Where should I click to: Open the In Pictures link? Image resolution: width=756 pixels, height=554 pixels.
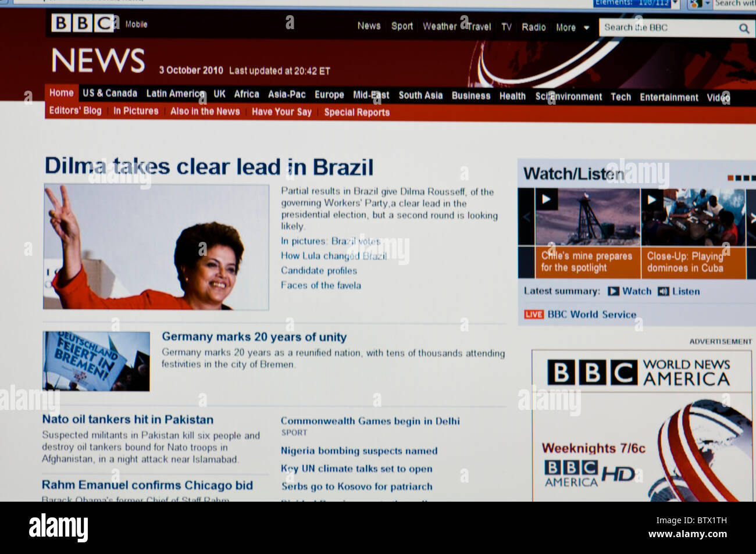tap(135, 111)
